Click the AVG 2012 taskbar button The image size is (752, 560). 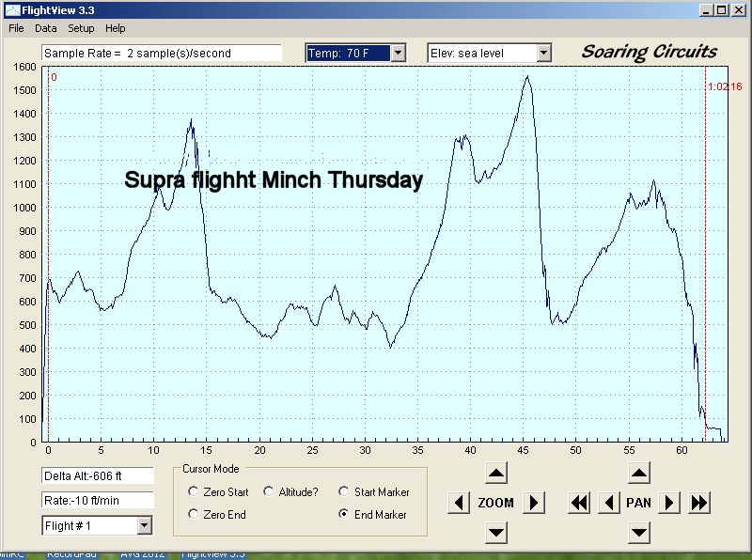(x=143, y=554)
